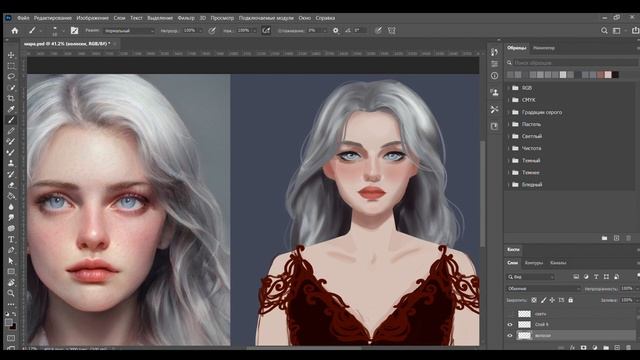Open the layer blend mode dropdown
640x360 pixels.
click(x=543, y=289)
